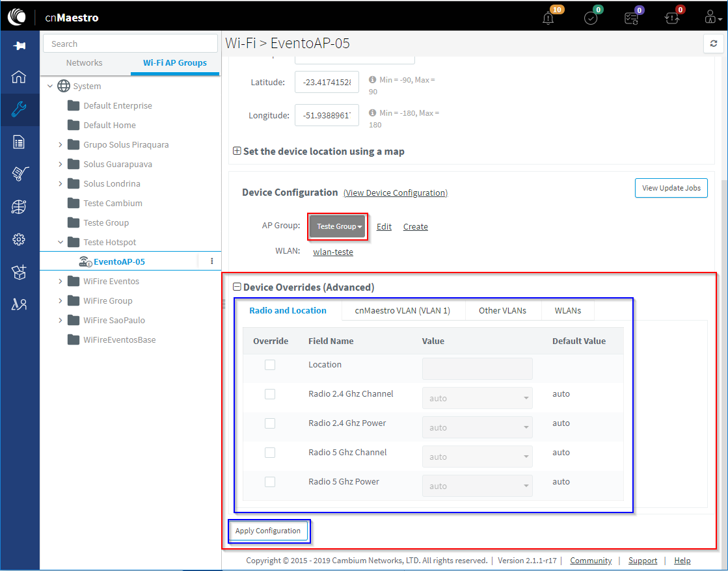The image size is (728, 571).
Task: Click the info icon beside Longitude limits
Action: click(372, 113)
